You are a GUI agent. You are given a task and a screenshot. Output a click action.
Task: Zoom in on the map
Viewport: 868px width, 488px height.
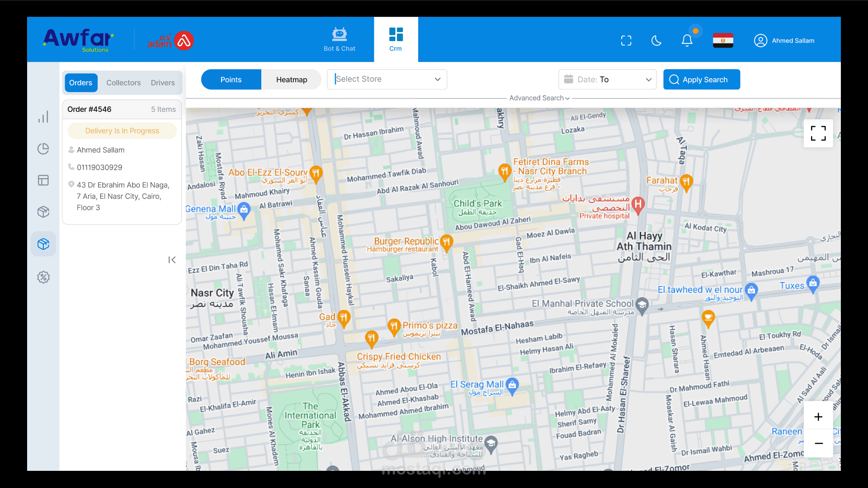coord(818,417)
